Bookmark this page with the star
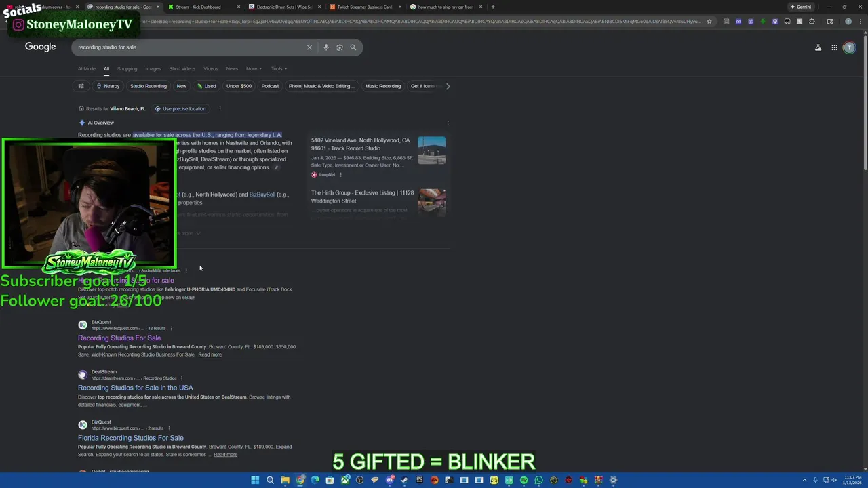 click(709, 22)
